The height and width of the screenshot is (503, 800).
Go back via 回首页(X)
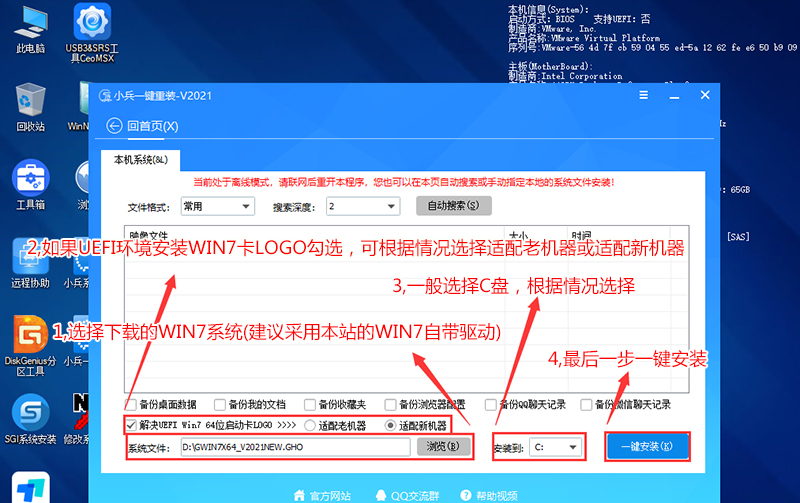[153, 126]
